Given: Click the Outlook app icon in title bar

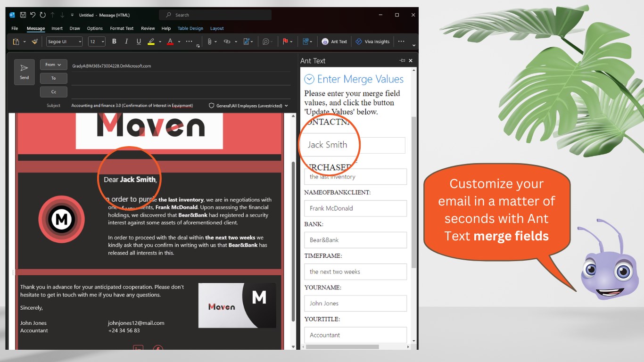Looking at the screenshot, I should 12,15.
